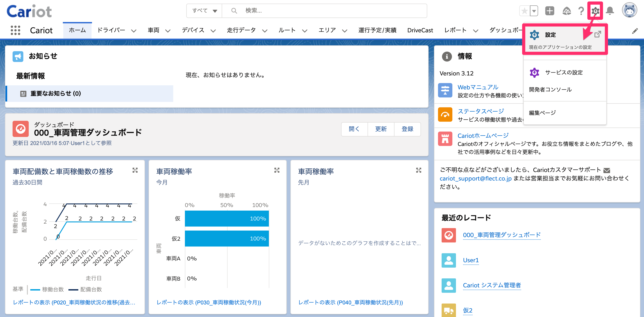The width and height of the screenshot is (644, 317).
Task: Expand the デバイス tab chevron
Action: pyautogui.click(x=213, y=31)
